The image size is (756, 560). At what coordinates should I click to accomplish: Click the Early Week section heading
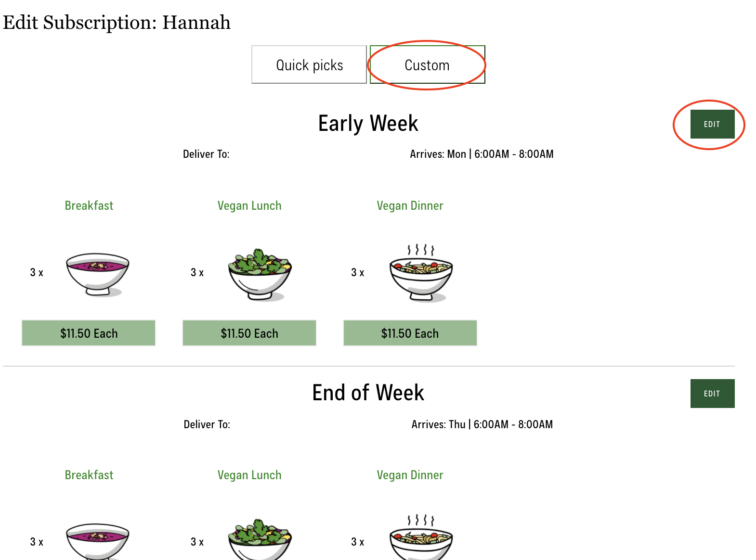pyautogui.click(x=368, y=124)
